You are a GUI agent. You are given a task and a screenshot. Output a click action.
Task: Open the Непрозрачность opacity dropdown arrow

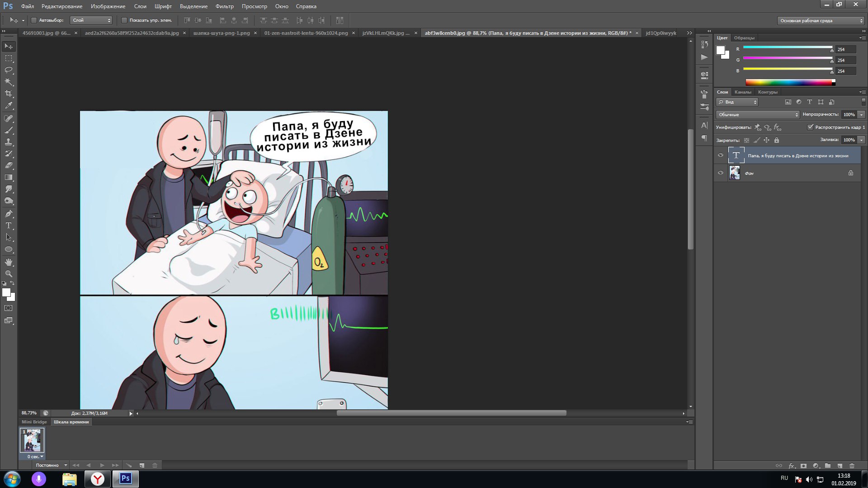click(862, 115)
